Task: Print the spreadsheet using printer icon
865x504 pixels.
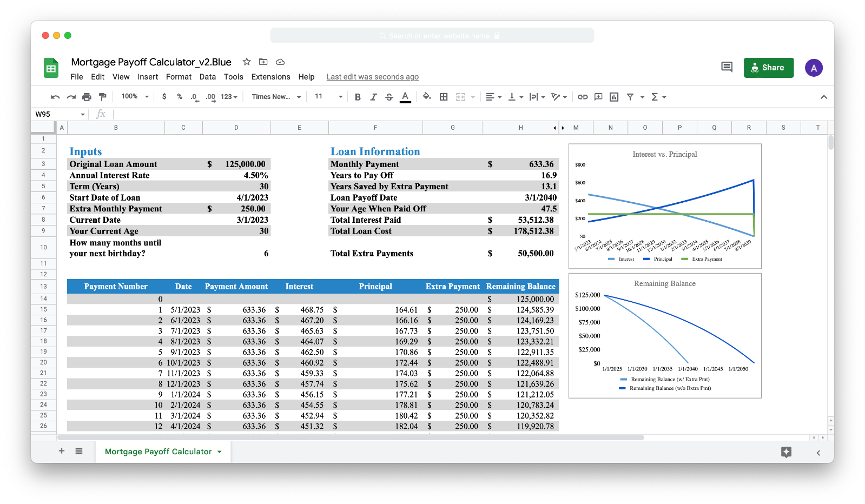Action: click(87, 97)
